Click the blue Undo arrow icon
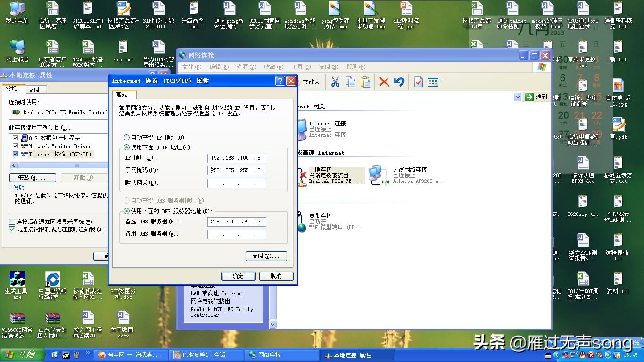 (398, 82)
